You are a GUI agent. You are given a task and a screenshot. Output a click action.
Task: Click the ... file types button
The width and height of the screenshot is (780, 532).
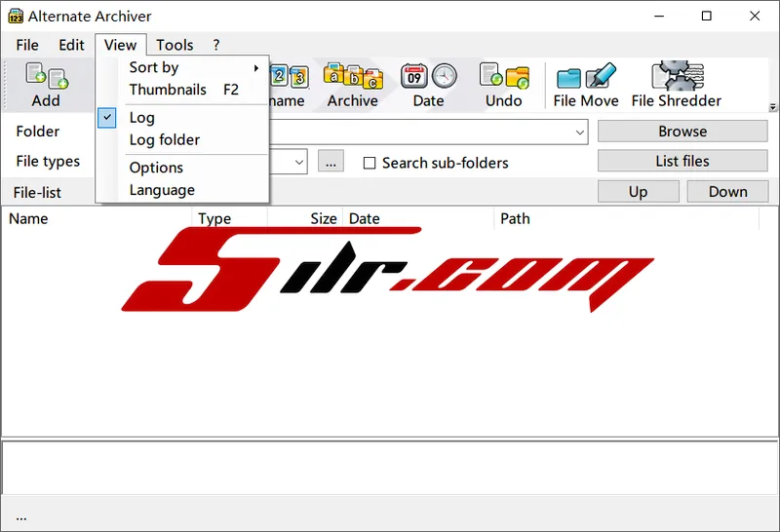pyautogui.click(x=331, y=162)
